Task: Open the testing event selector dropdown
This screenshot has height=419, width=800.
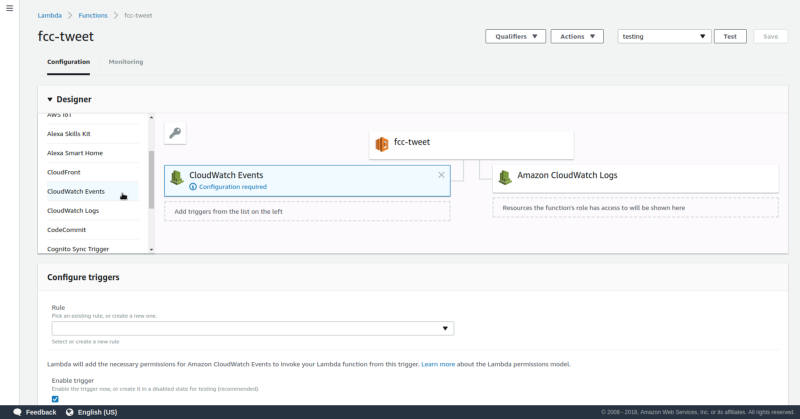Action: [664, 36]
